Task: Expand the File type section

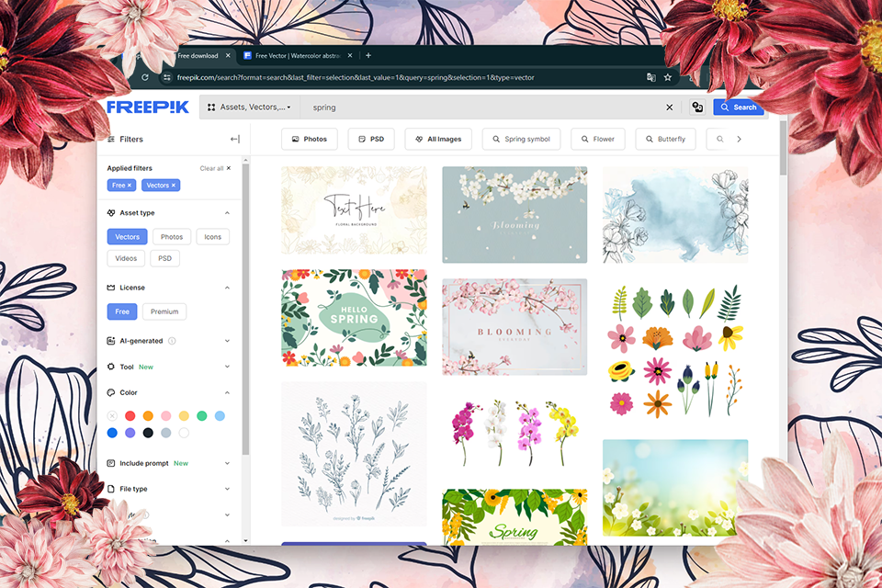Action: coord(227,489)
